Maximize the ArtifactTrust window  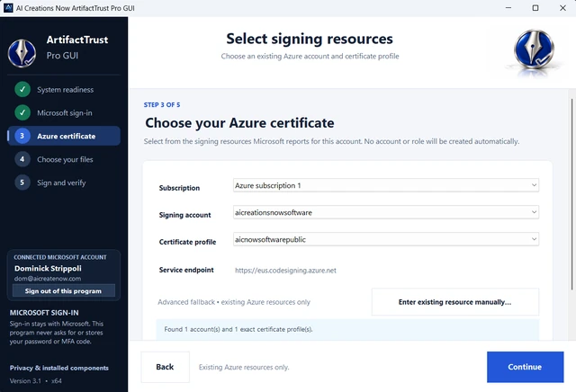(535, 8)
